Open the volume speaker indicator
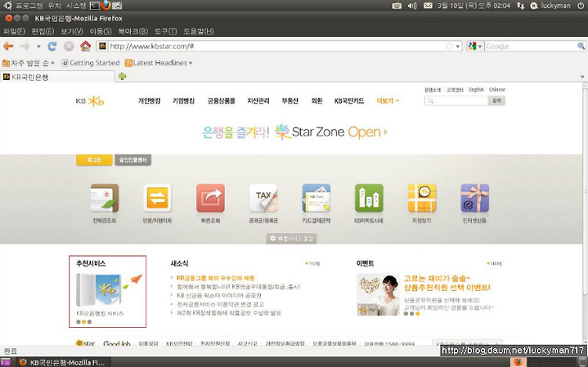The image size is (588, 367). coord(412,5)
